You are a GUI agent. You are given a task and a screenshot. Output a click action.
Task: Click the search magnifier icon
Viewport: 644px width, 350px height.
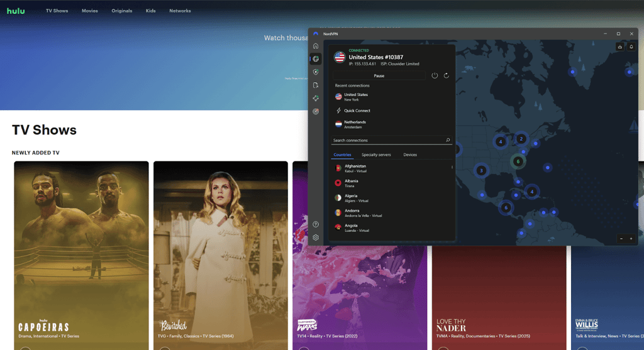click(448, 140)
